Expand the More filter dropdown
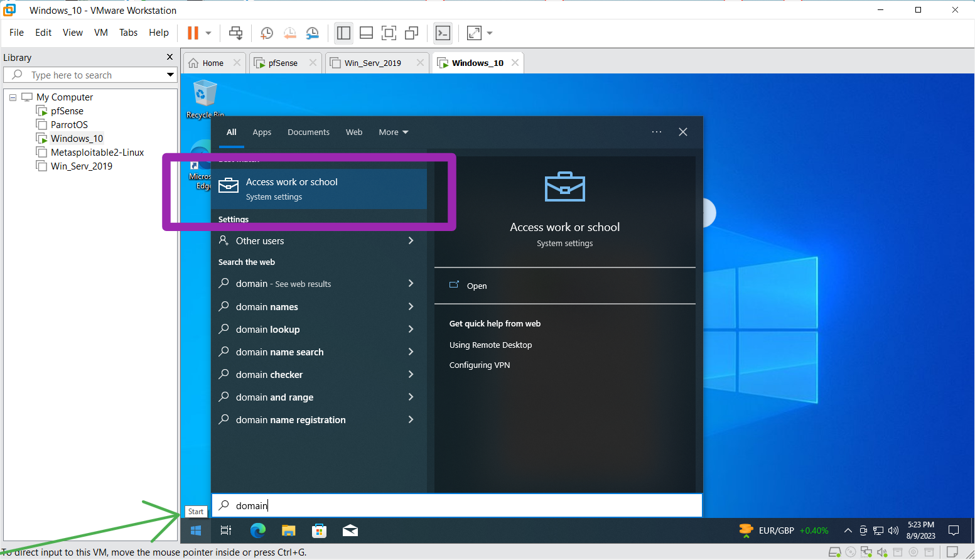975x560 pixels. (394, 132)
